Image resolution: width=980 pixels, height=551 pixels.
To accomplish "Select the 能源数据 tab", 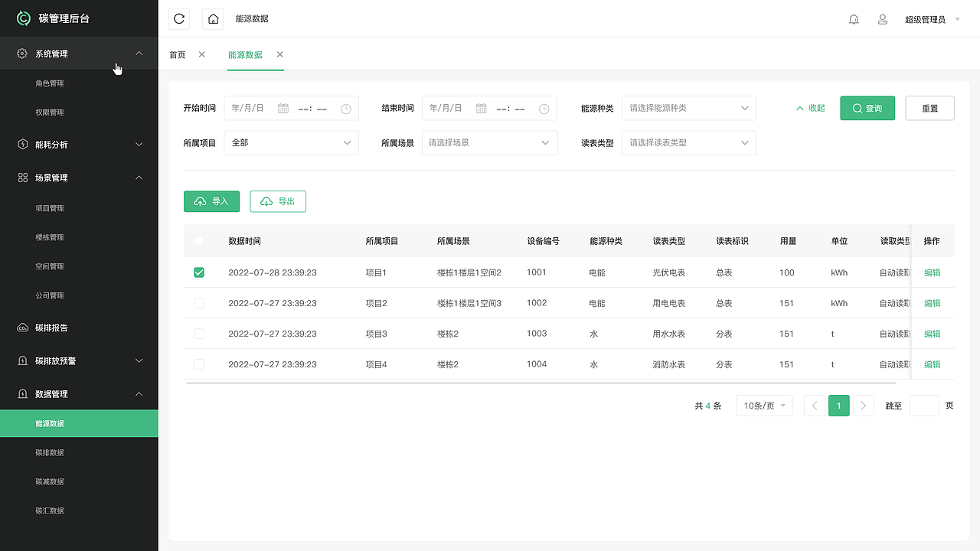I will click(x=245, y=54).
